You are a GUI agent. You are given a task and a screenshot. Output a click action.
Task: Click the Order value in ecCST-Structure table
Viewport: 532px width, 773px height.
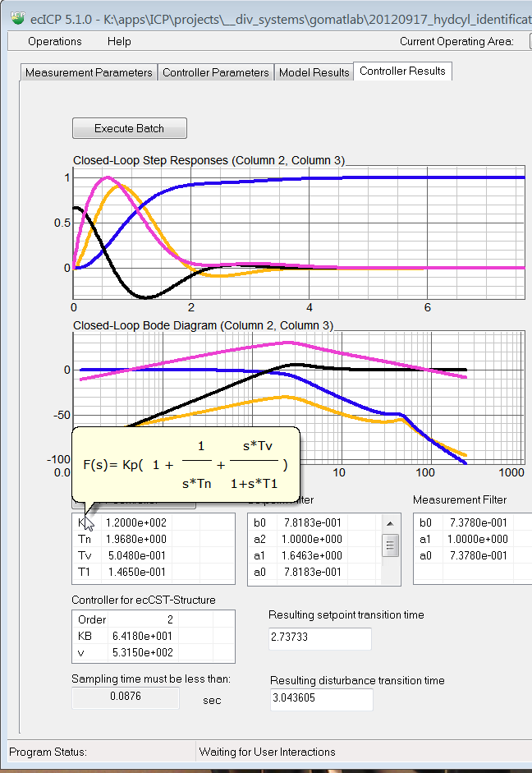142,619
